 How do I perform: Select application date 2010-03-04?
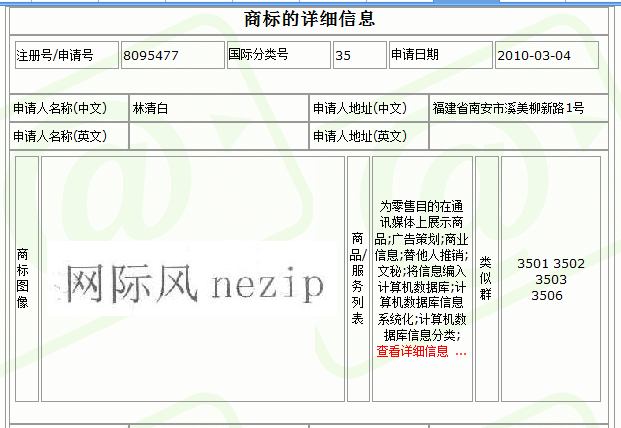coord(534,55)
